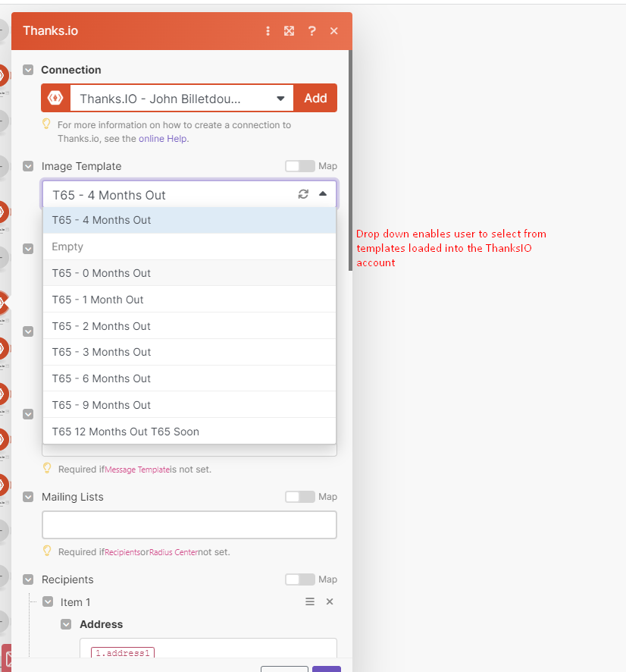Toggle the Image Template Map switch
The width and height of the screenshot is (626, 672).
tap(299, 166)
